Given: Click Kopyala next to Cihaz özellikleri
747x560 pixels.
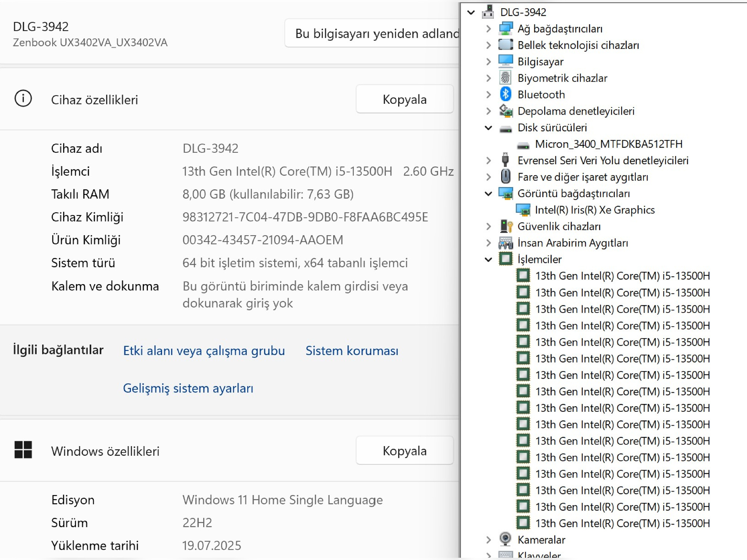Looking at the screenshot, I should pos(405,99).
